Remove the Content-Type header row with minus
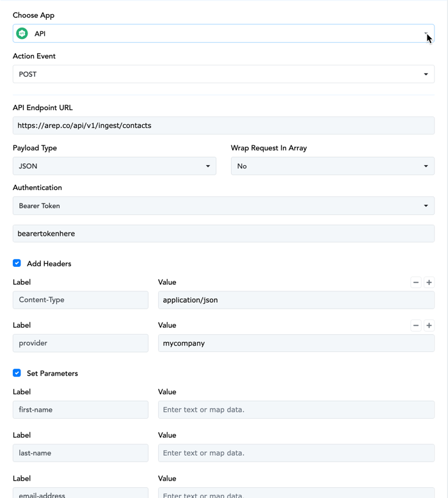 [416, 282]
